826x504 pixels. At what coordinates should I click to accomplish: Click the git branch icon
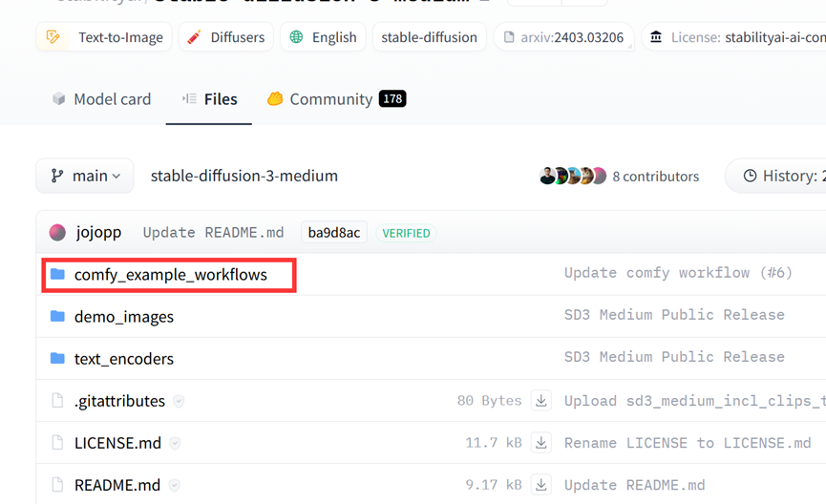click(57, 176)
